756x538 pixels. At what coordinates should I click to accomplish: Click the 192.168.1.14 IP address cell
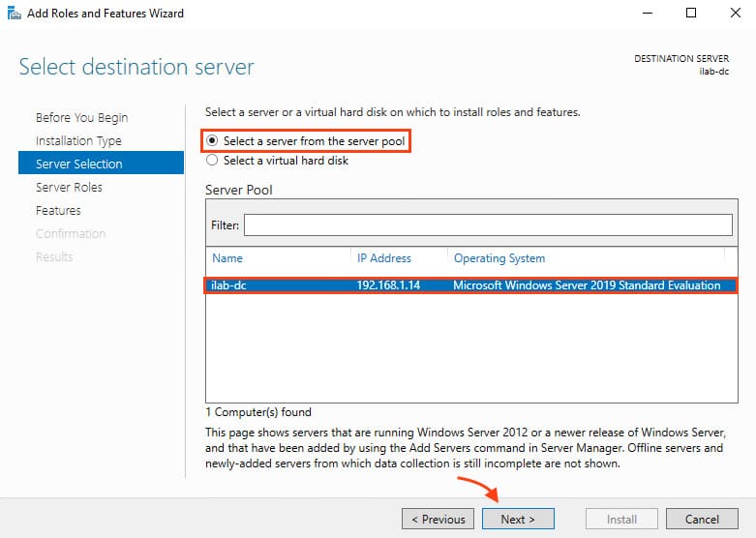click(x=390, y=285)
